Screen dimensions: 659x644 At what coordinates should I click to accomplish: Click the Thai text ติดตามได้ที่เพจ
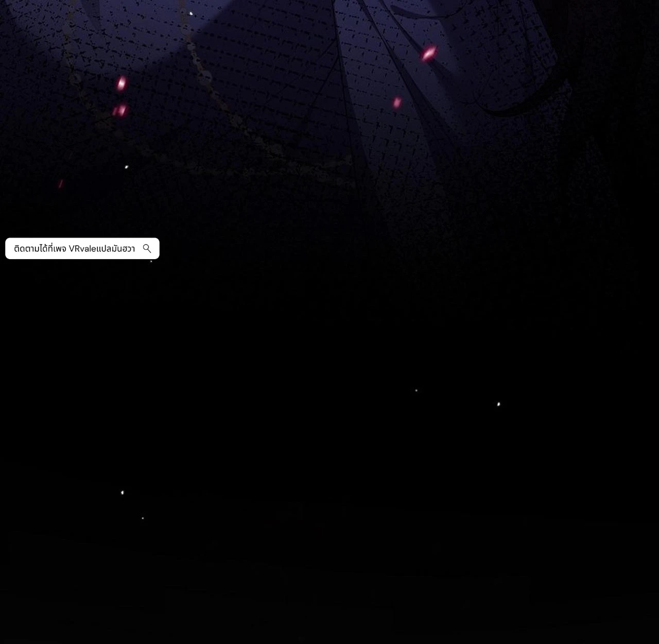pos(40,248)
